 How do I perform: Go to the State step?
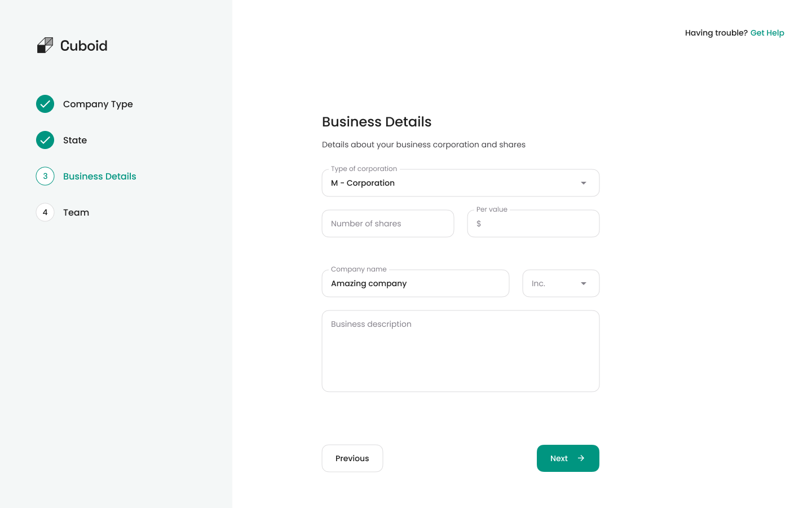75,140
